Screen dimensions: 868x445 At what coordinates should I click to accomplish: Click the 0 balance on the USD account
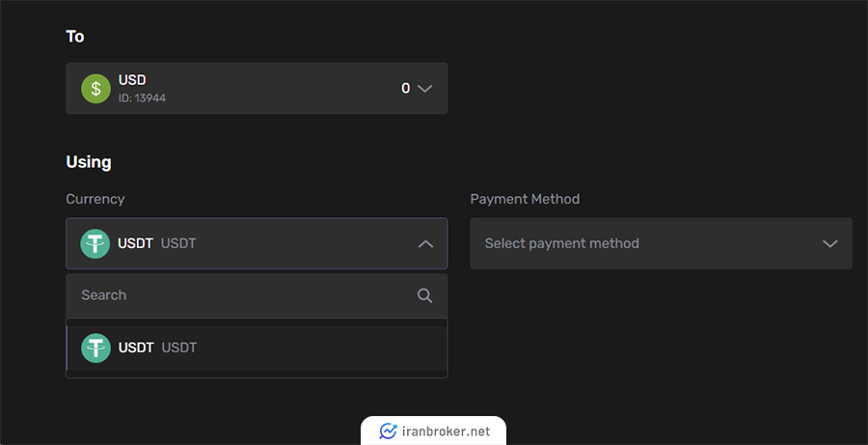(405, 89)
